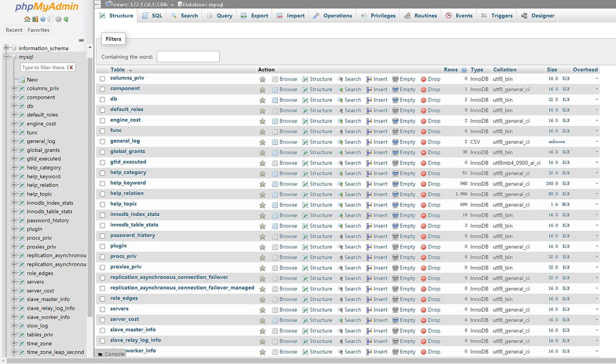Click the Recent tables button
This screenshot has height=364, width=616.
click(14, 30)
